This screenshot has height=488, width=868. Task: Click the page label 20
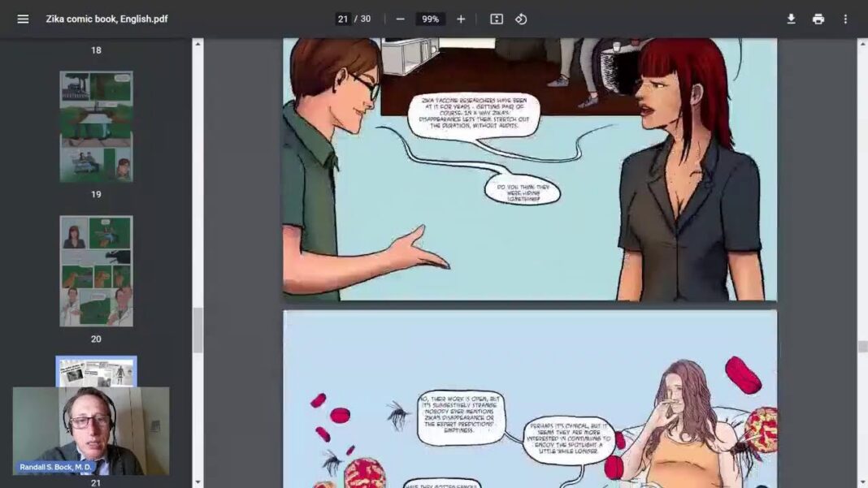(97, 339)
